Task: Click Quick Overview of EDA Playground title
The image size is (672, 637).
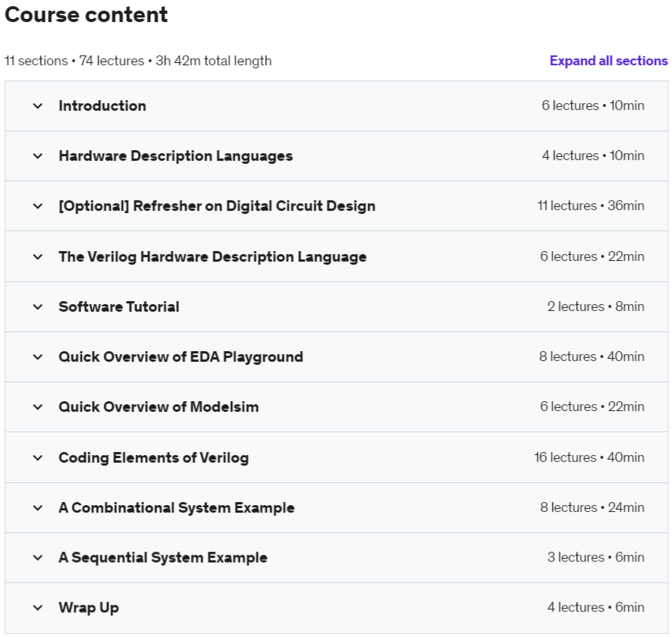Action: pos(181,357)
